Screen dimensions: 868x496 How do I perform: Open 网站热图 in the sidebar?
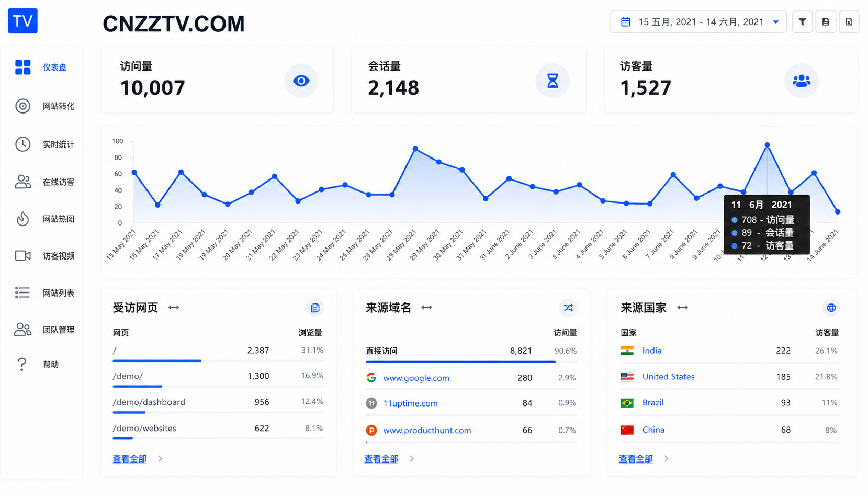pyautogui.click(x=59, y=219)
